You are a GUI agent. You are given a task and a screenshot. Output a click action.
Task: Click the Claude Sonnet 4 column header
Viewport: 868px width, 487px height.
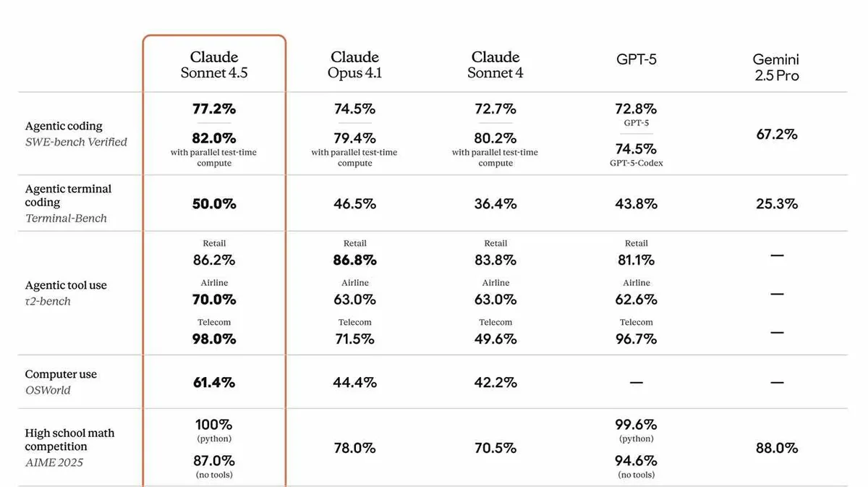(x=495, y=64)
